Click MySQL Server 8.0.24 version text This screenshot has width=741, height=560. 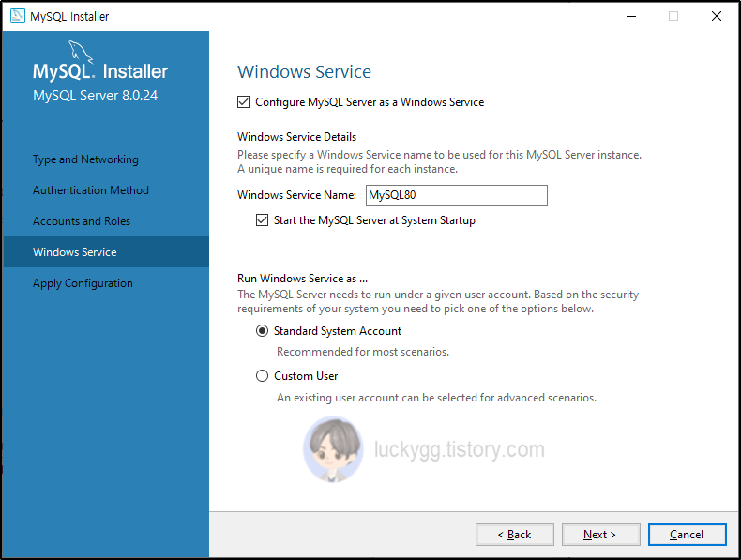(95, 96)
